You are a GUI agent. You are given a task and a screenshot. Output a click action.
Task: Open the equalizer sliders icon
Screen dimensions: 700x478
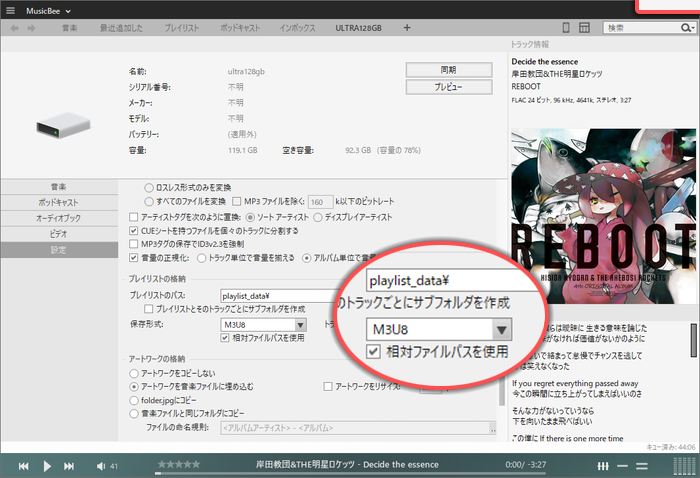coord(603,466)
